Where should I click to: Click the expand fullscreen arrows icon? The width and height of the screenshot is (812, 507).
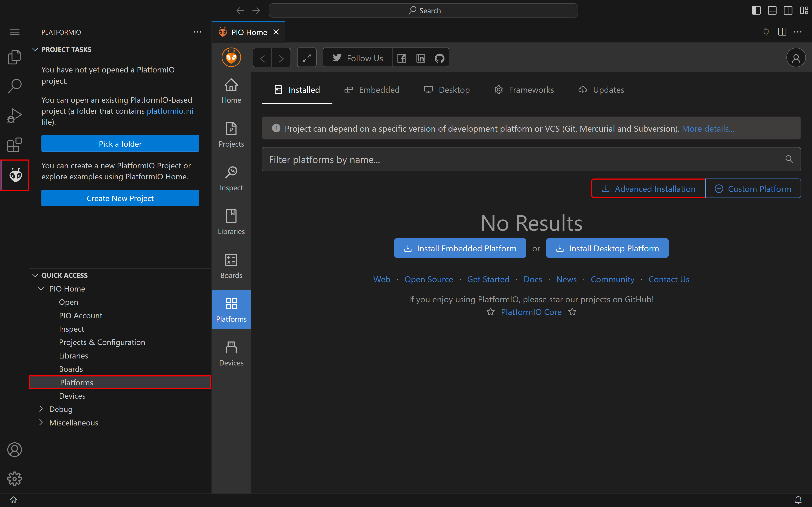[307, 58]
